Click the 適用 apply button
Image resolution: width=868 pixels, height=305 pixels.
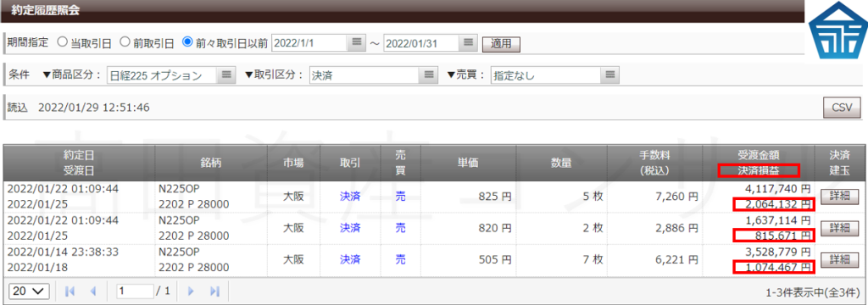click(502, 43)
